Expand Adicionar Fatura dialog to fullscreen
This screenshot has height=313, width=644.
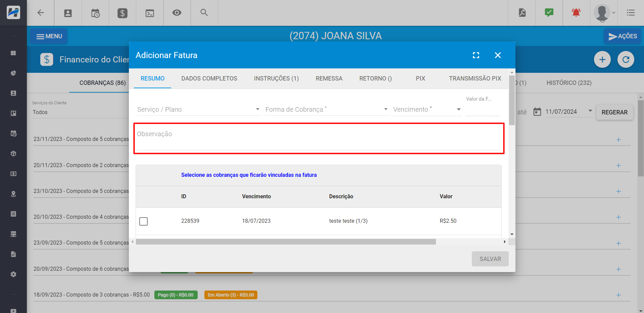click(476, 55)
